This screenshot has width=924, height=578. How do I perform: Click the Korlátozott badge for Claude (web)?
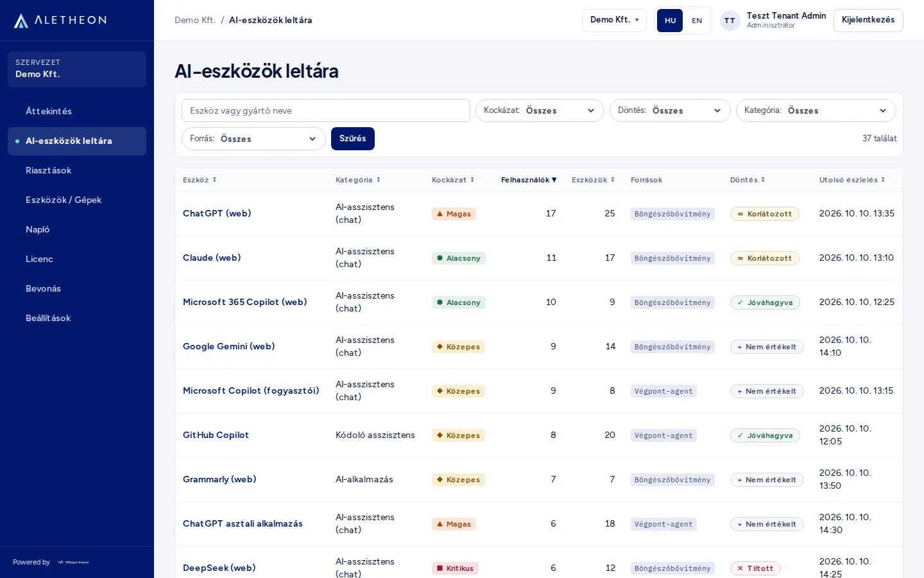765,258
